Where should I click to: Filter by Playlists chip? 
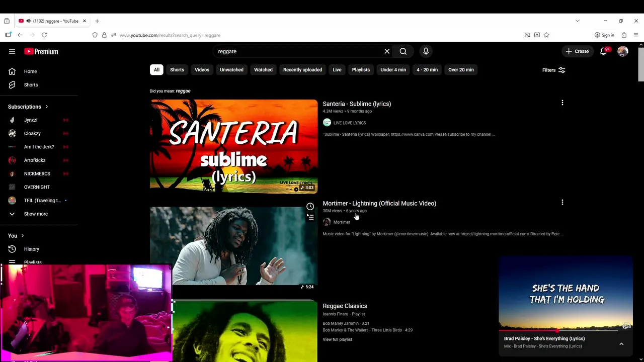(361, 70)
